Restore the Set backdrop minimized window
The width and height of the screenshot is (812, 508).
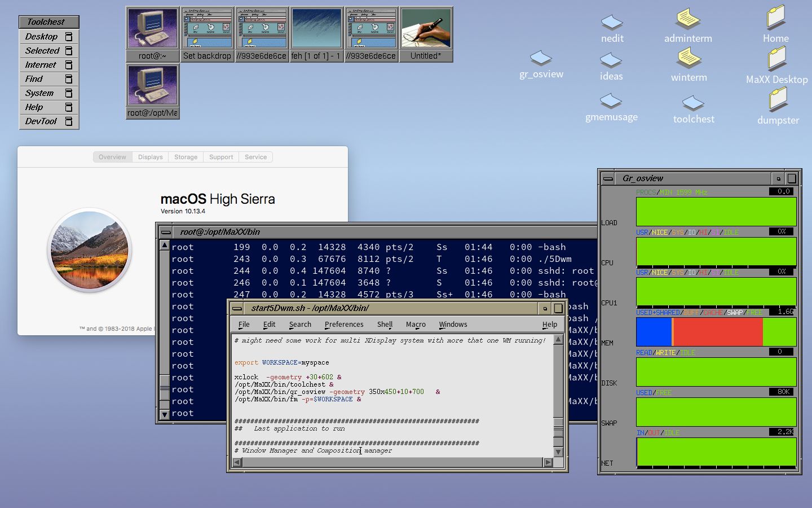point(207,27)
